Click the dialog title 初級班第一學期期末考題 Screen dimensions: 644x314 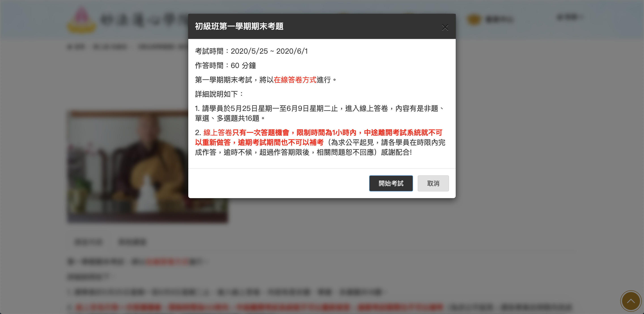pos(239,26)
